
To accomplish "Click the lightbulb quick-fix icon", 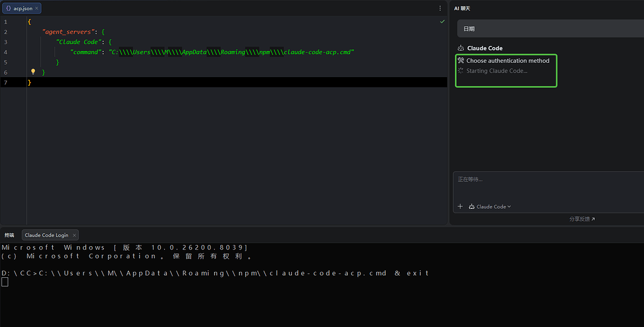I will tap(33, 71).
